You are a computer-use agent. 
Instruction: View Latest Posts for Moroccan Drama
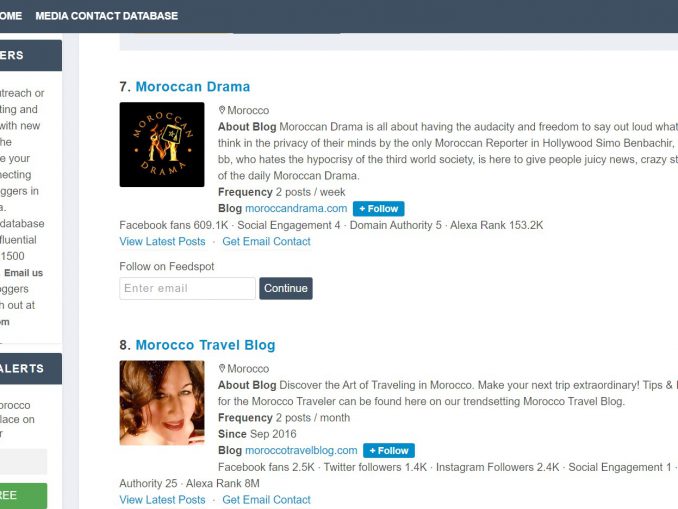(162, 242)
